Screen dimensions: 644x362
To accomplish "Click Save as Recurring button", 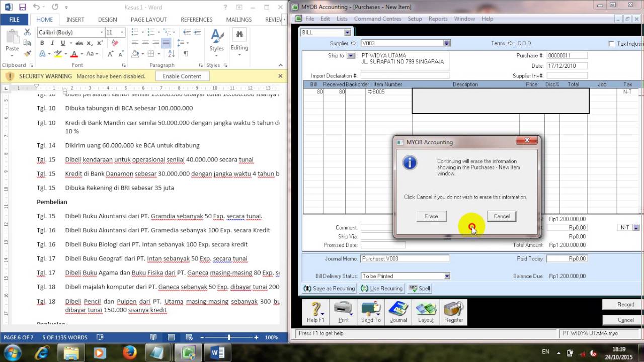I will tap(330, 289).
